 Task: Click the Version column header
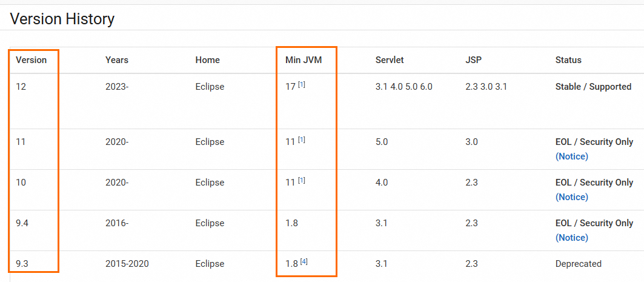point(31,60)
